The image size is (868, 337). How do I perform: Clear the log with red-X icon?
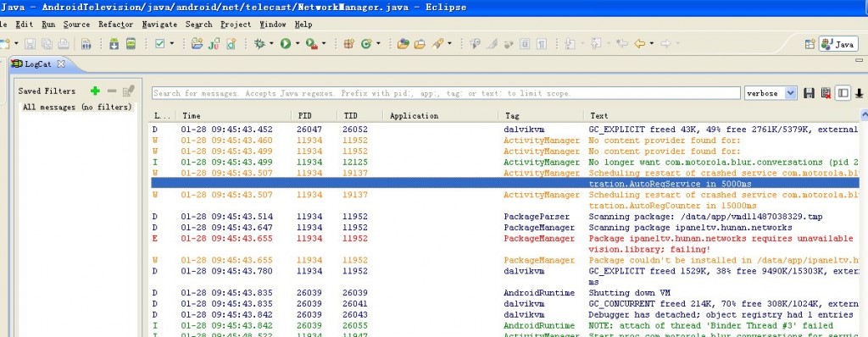pyautogui.click(x=826, y=93)
